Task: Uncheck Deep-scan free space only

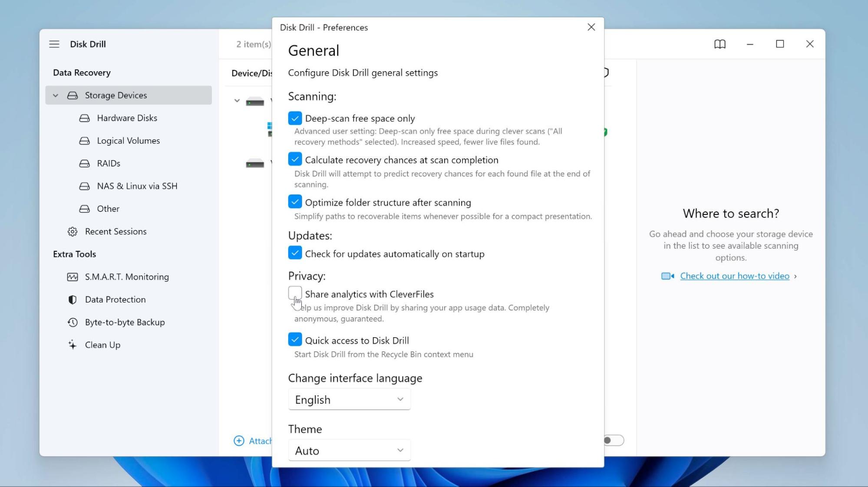Action: point(295,118)
